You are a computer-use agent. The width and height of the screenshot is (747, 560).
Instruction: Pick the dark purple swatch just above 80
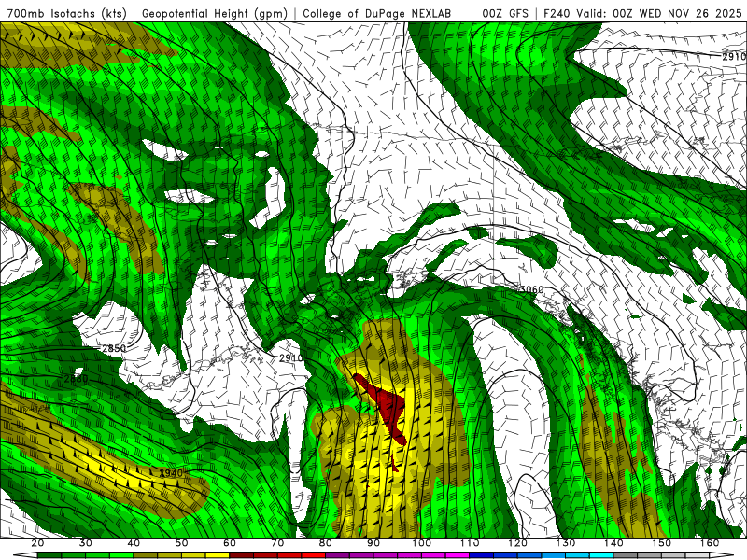[x=337, y=555]
